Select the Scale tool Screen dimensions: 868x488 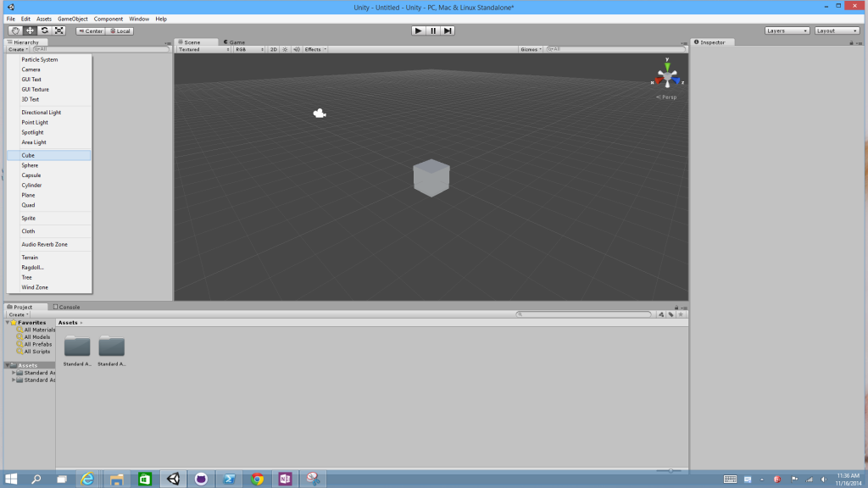click(x=58, y=31)
